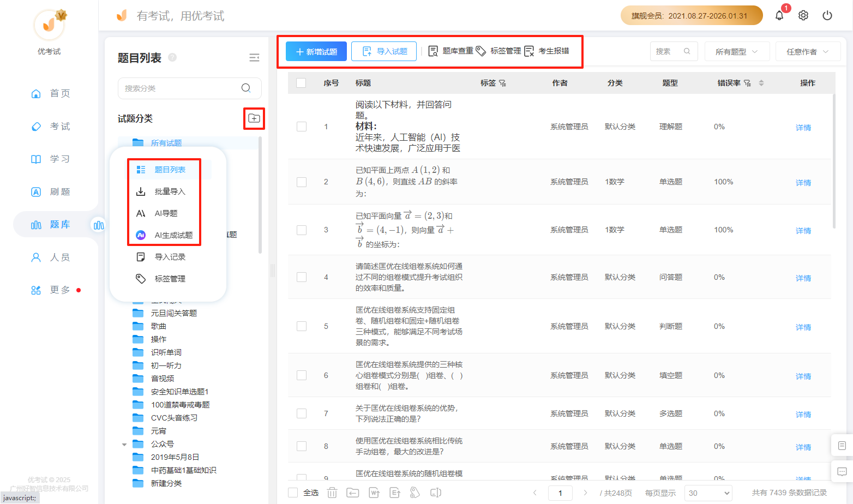Image resolution: width=853 pixels, height=504 pixels.
Task: Click the 优考试 logo avatar
Action: coord(49,25)
